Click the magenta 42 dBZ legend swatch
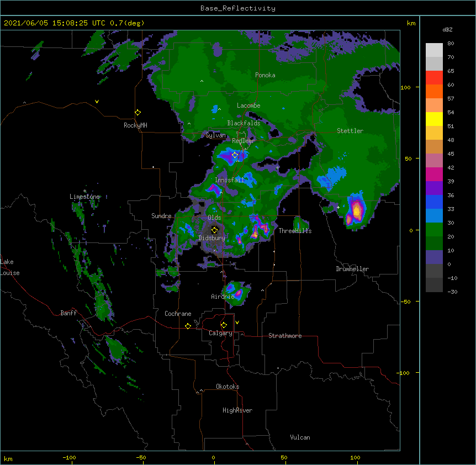This screenshot has width=476, height=465. [x=434, y=174]
